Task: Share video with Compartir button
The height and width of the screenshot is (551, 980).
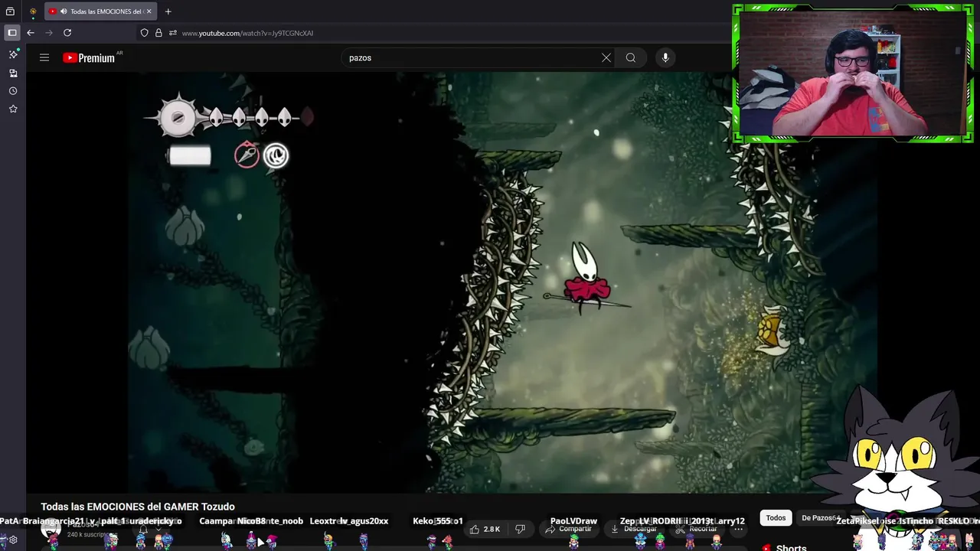Action: [568, 529]
